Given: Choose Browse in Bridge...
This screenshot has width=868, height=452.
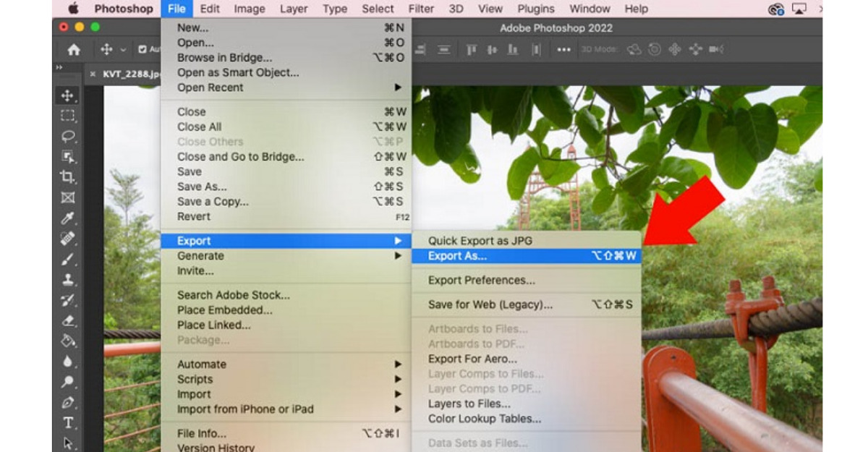Looking at the screenshot, I should coord(286,58).
